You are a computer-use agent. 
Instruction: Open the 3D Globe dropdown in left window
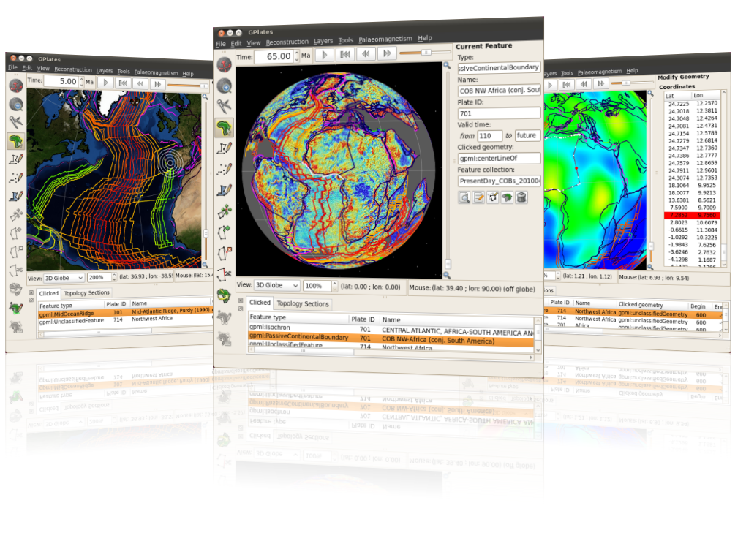tap(64, 278)
